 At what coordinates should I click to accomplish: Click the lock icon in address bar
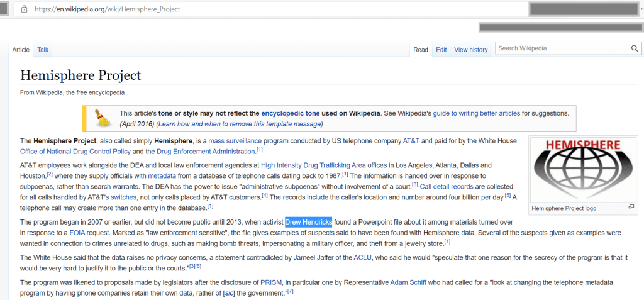point(24,9)
